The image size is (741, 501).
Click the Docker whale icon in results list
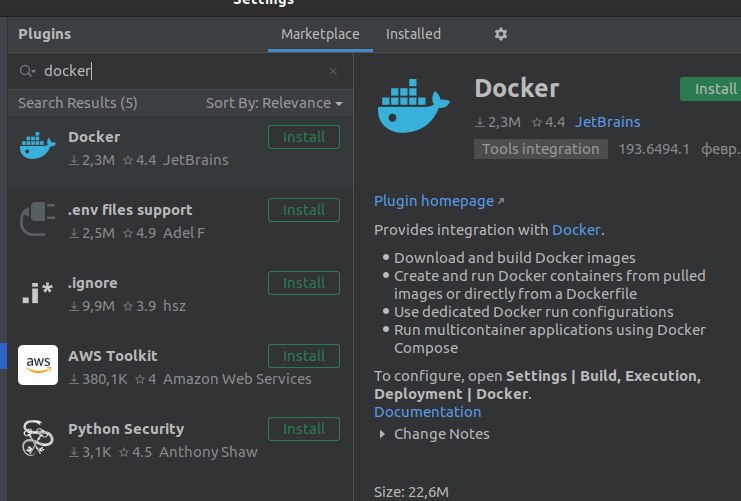coord(37,146)
